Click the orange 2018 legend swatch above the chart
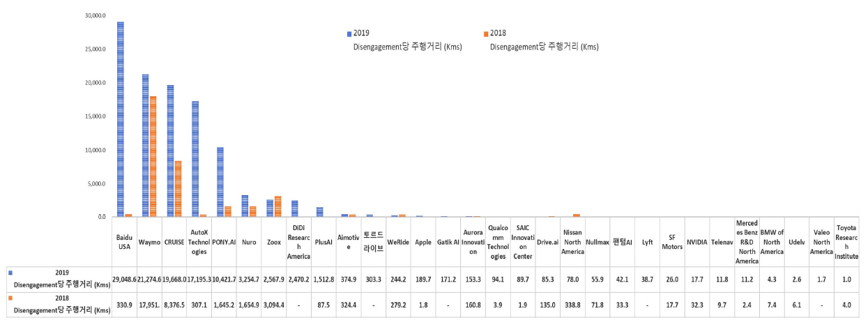 click(x=486, y=33)
